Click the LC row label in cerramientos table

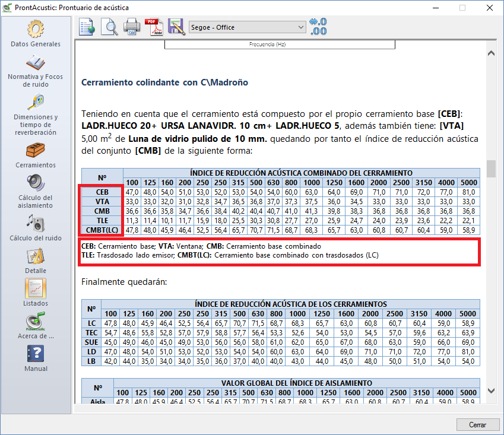[x=91, y=323]
